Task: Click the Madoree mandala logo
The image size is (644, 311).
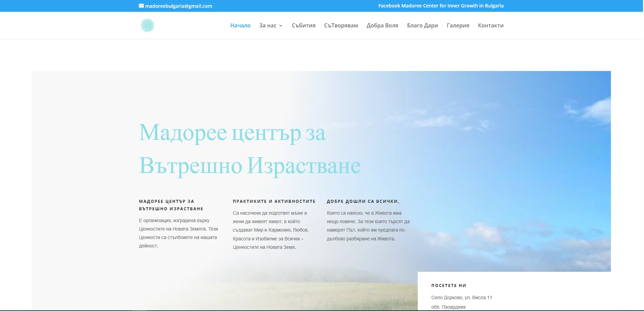Action: pos(147,25)
